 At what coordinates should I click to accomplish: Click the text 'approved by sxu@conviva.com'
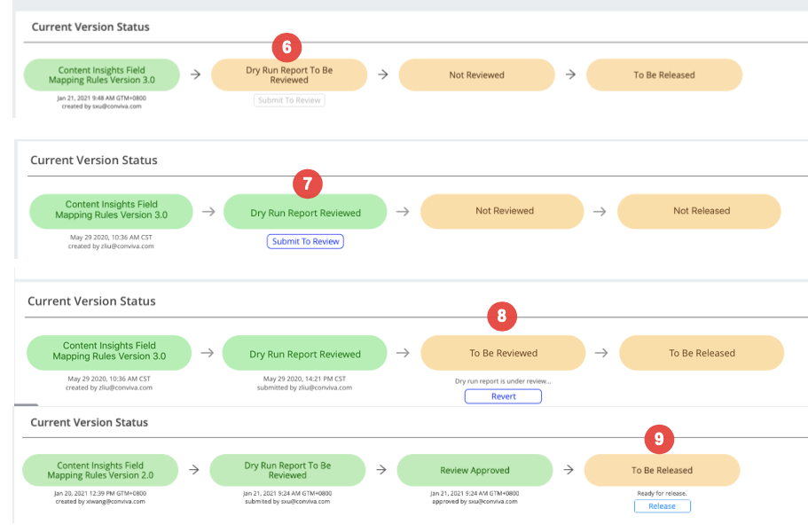475,502
